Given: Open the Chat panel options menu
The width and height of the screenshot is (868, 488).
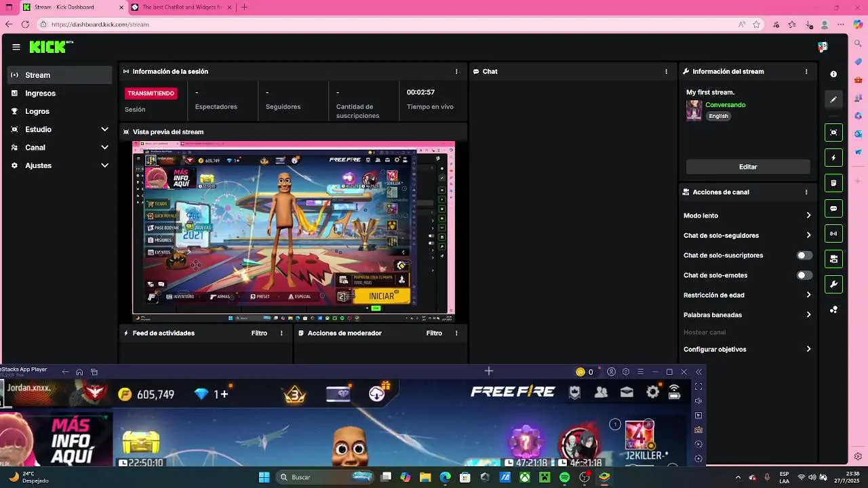Looking at the screenshot, I should point(667,71).
